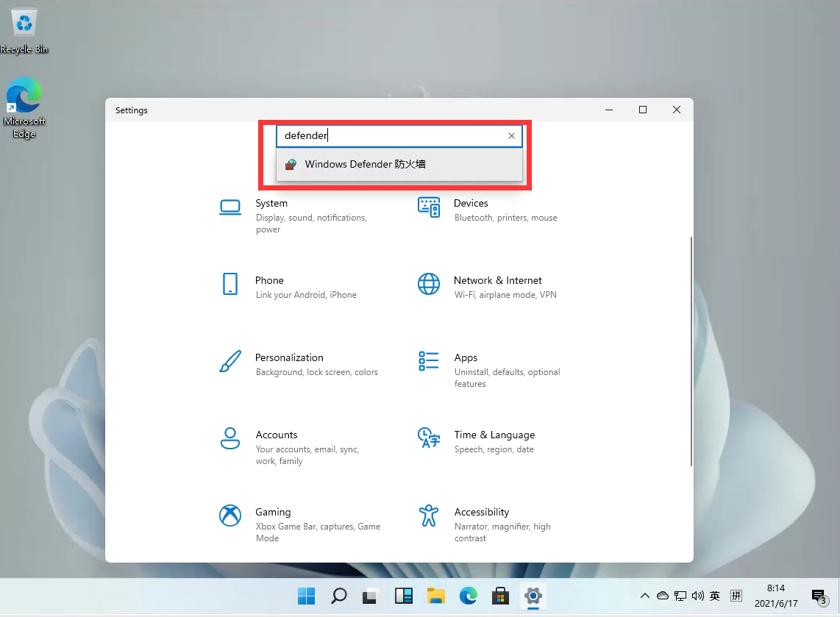Screen dimensions: 840x617
Task: Open the clock and calendar flyout
Action: pos(776,593)
